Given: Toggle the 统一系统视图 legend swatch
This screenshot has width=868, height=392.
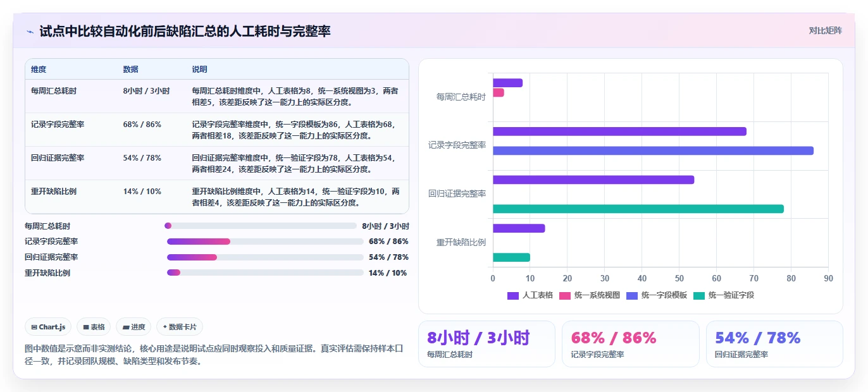Looking at the screenshot, I should 565,295.
